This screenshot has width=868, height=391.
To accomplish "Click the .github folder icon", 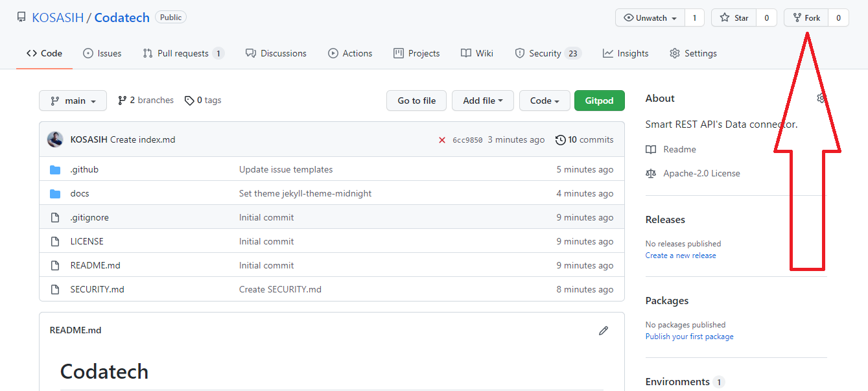I will pyautogui.click(x=55, y=170).
